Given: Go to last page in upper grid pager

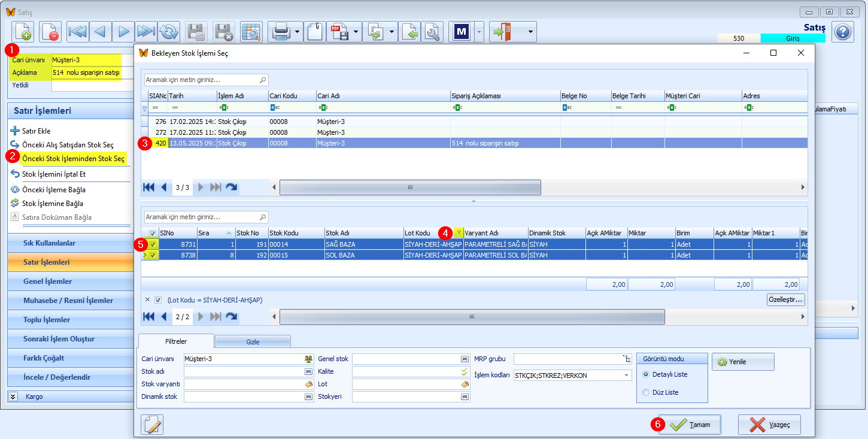Looking at the screenshot, I should [216, 187].
